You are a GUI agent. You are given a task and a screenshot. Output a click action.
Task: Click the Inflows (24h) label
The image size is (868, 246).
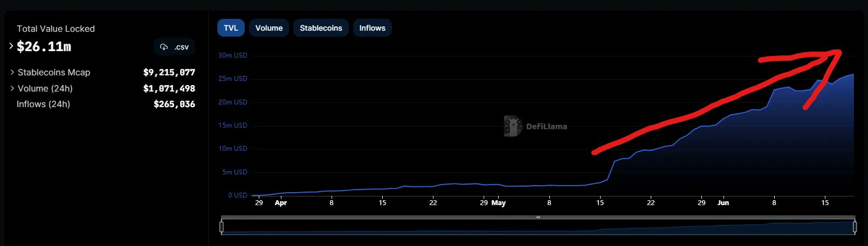coord(43,104)
